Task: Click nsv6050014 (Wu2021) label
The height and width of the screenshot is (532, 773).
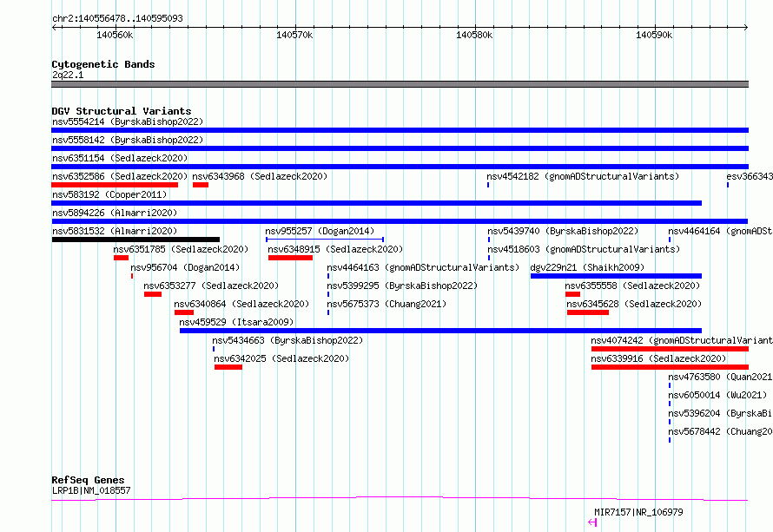Action: (717, 395)
